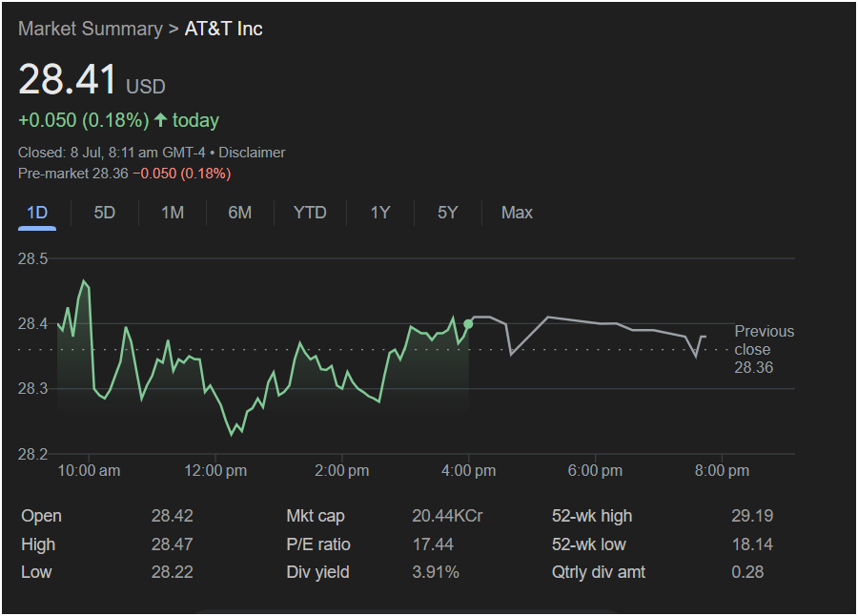Image resolution: width=858 pixels, height=616 pixels.
Task: Open the Max range tab
Action: [517, 213]
